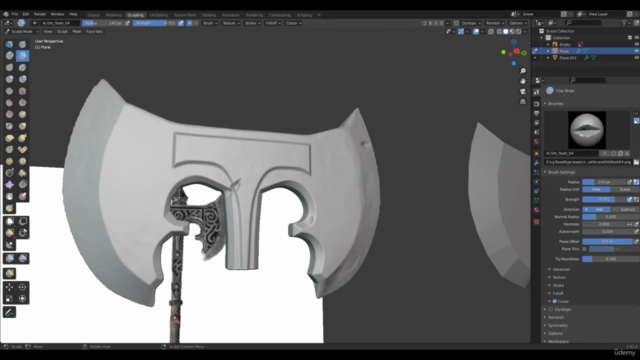This screenshot has height=360, width=640.
Task: Select the Clay Strips brush tool
Action: click(x=22, y=56)
